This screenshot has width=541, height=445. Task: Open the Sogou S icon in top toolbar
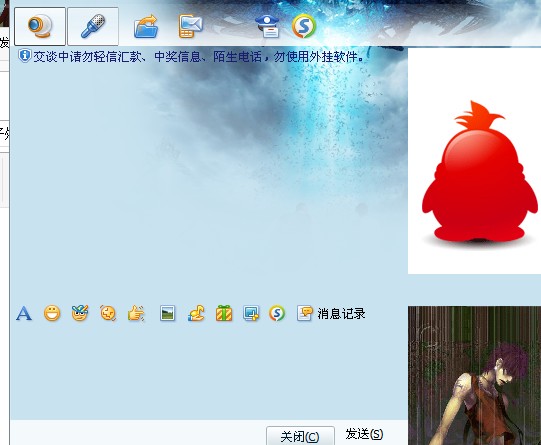click(304, 26)
